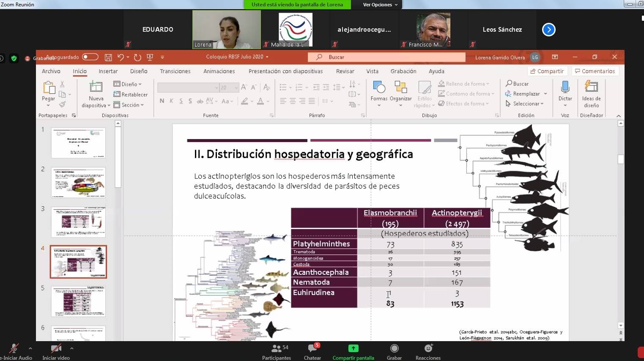
Task: Toggle the Autoguardado switch
Action: click(90, 57)
